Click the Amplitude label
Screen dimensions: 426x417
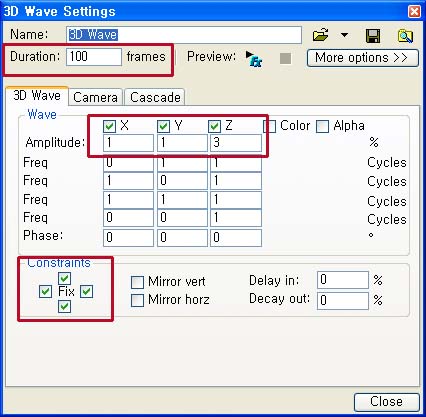[55, 143]
